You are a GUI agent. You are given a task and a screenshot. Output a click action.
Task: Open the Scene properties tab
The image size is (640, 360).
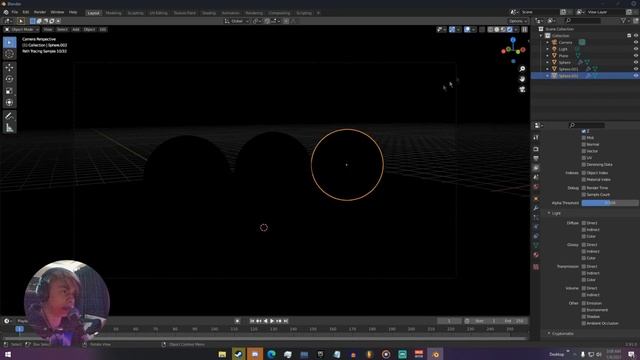536,177
